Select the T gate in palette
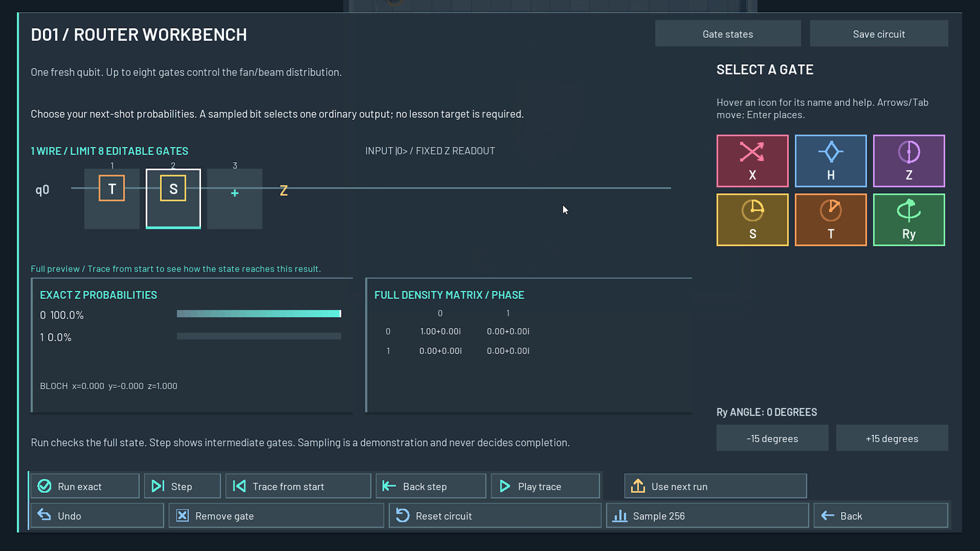This screenshot has width=980, height=551. pyautogui.click(x=830, y=220)
